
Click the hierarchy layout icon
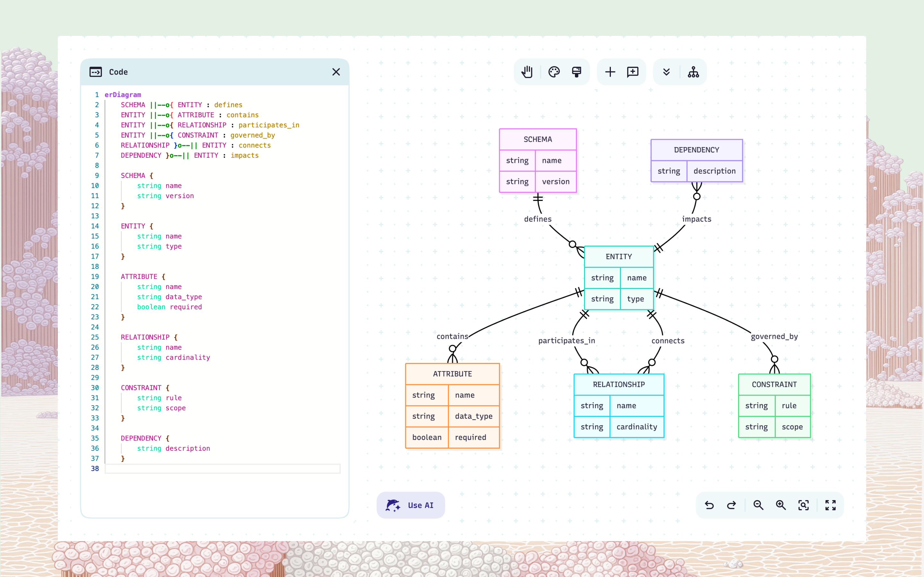[693, 72]
